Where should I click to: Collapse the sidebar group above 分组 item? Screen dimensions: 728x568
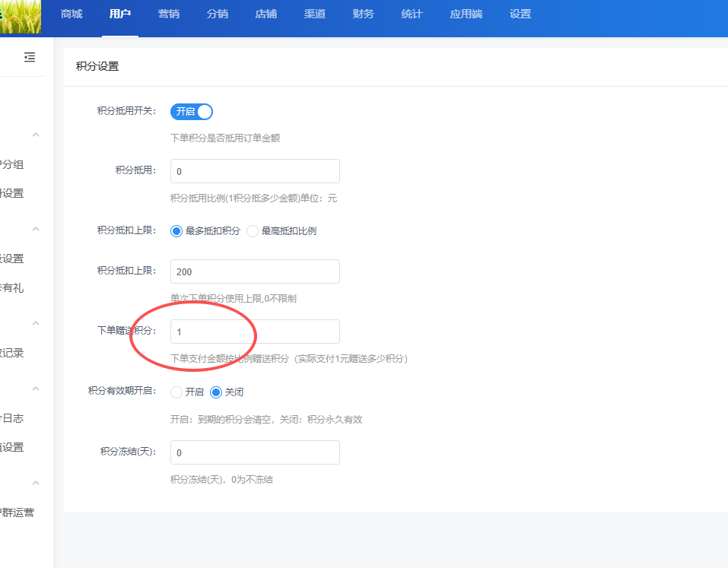click(36, 135)
